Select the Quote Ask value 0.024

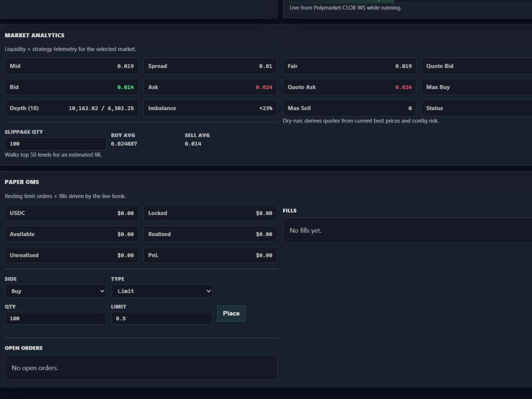[x=403, y=87]
